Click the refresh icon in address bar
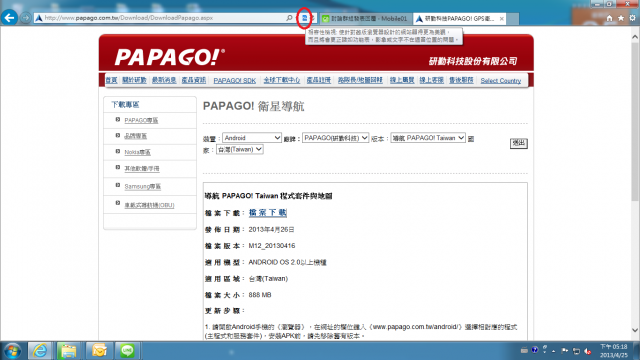 [313, 18]
